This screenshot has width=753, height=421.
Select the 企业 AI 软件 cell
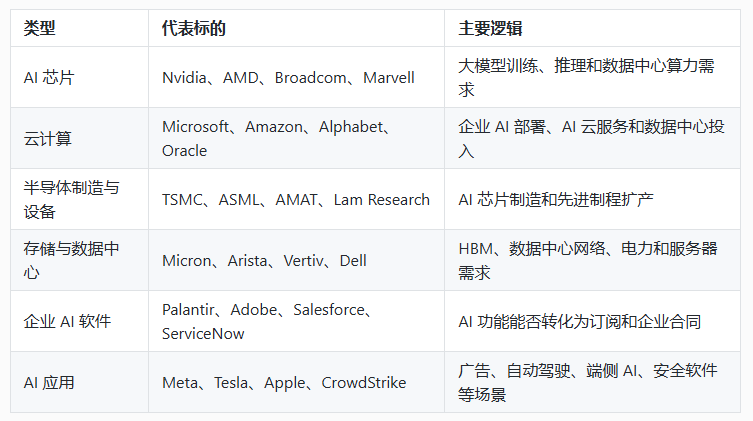coord(79,321)
